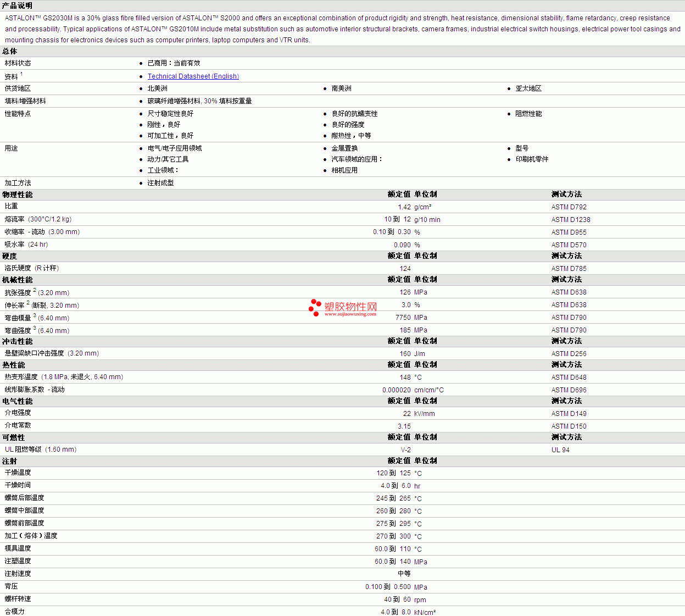Screen dimensions: 685x616
Task: Click the 模具温度 row label
Action: [x=18, y=548]
